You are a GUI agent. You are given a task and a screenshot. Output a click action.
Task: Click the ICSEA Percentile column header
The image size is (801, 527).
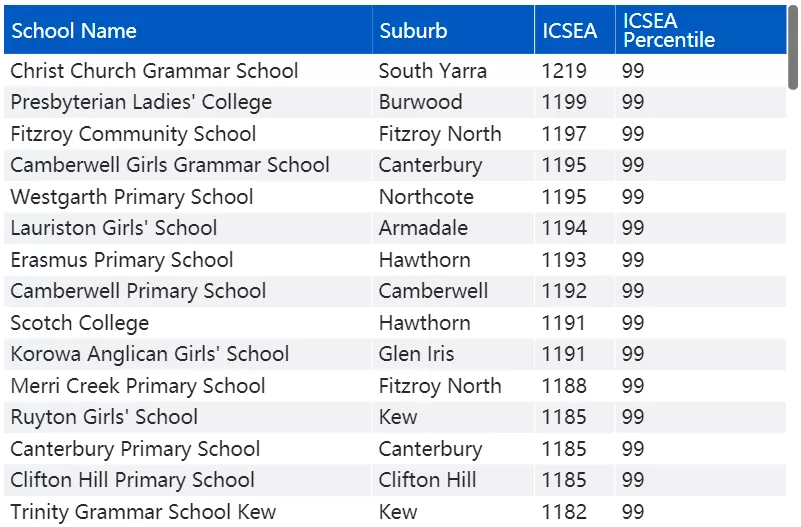(x=701, y=30)
